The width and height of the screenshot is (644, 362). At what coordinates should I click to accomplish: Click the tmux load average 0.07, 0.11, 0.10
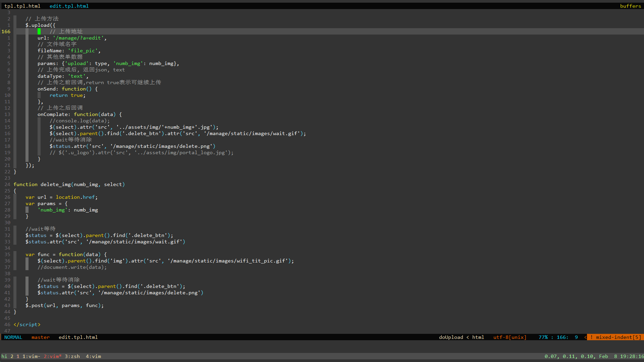569,356
